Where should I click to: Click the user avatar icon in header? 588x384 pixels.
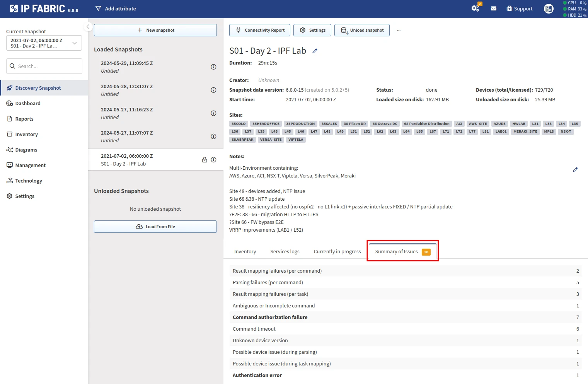pyautogui.click(x=549, y=9)
